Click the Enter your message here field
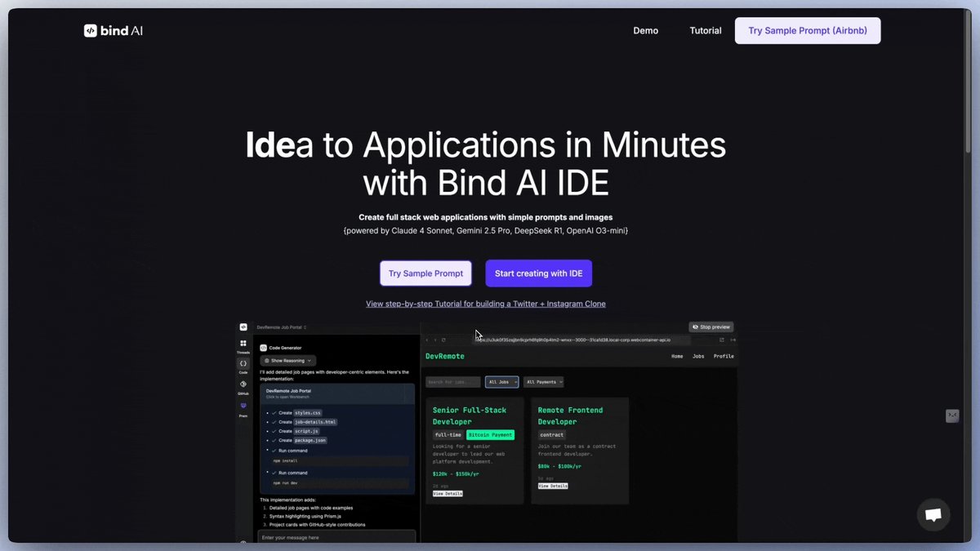The width and height of the screenshot is (980, 551). click(337, 537)
